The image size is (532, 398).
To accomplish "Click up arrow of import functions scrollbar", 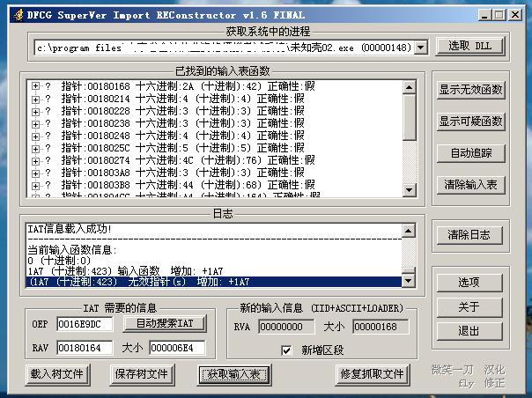I will [410, 87].
